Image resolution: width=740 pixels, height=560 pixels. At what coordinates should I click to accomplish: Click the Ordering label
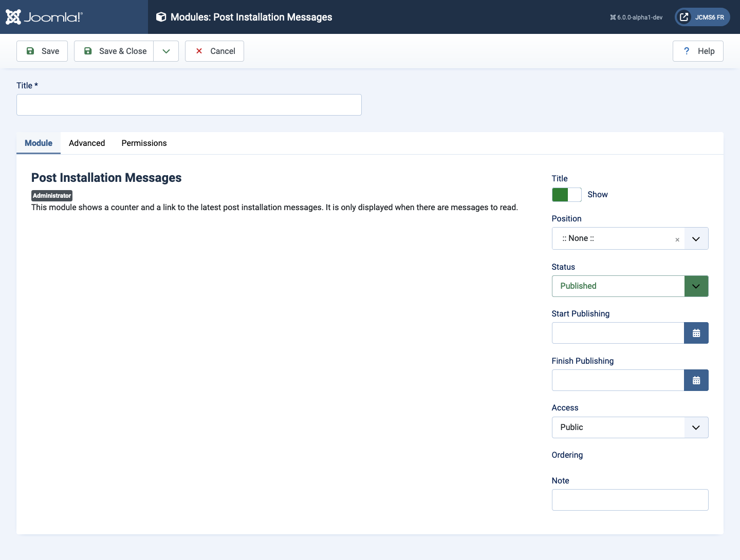click(x=567, y=455)
